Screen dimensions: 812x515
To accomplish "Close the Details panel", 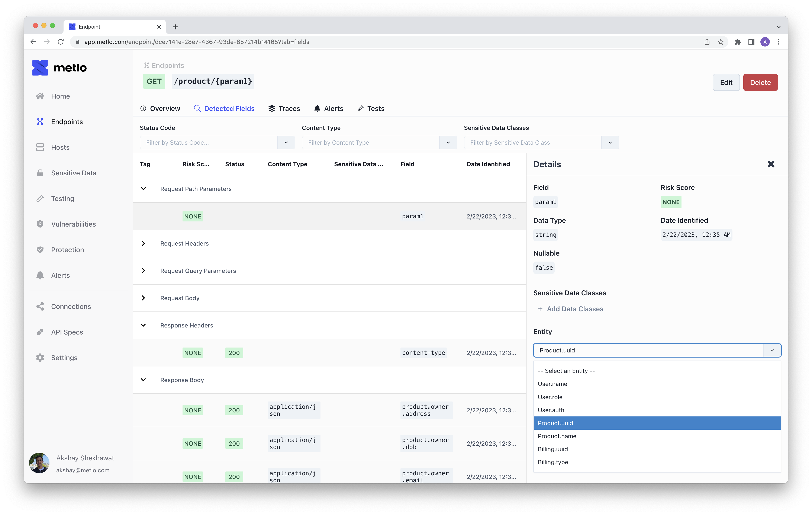I will [x=771, y=164].
